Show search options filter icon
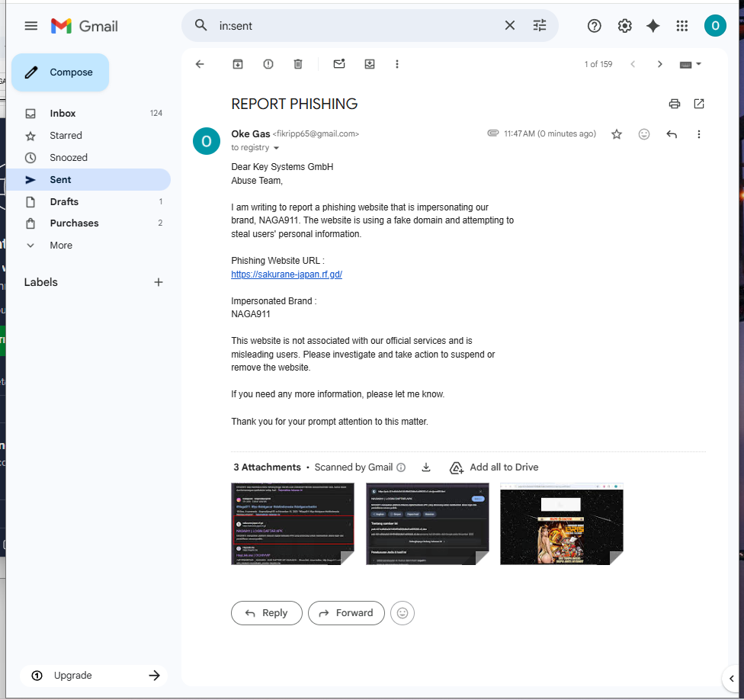This screenshot has width=744, height=700. (540, 25)
